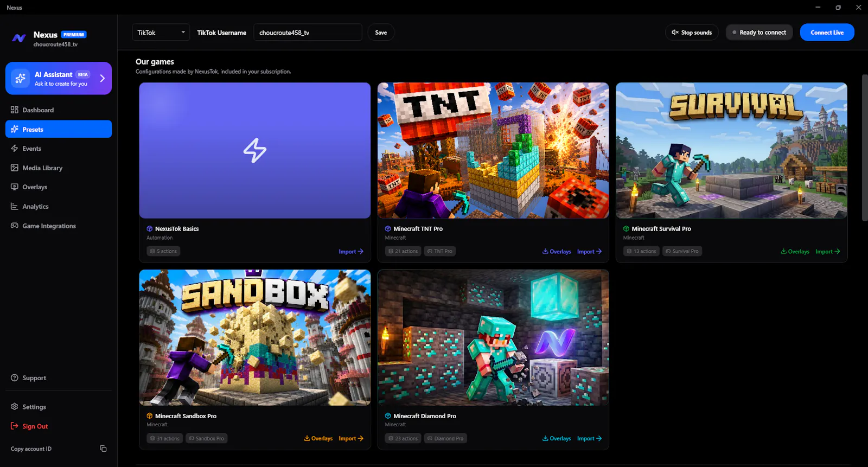868x467 pixels.
Task: Click the muted speaker icon on Stop sounds
Action: [675, 33]
